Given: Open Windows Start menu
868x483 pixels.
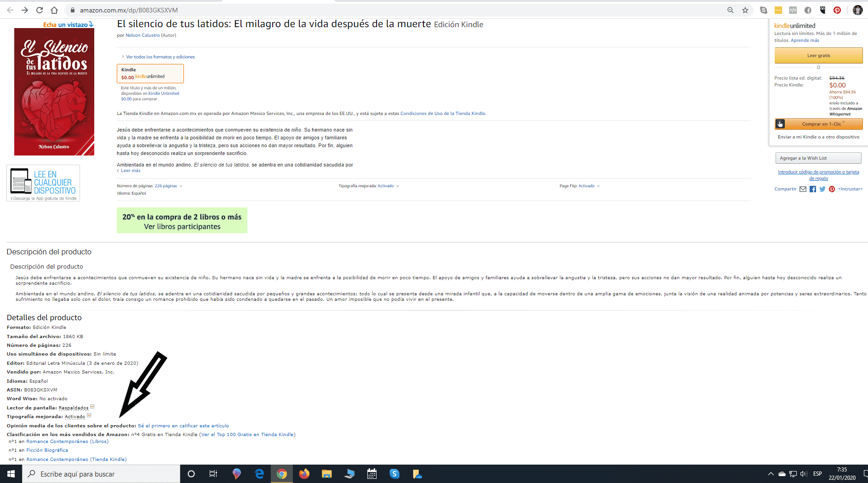Looking at the screenshot, I should pyautogui.click(x=11, y=474).
